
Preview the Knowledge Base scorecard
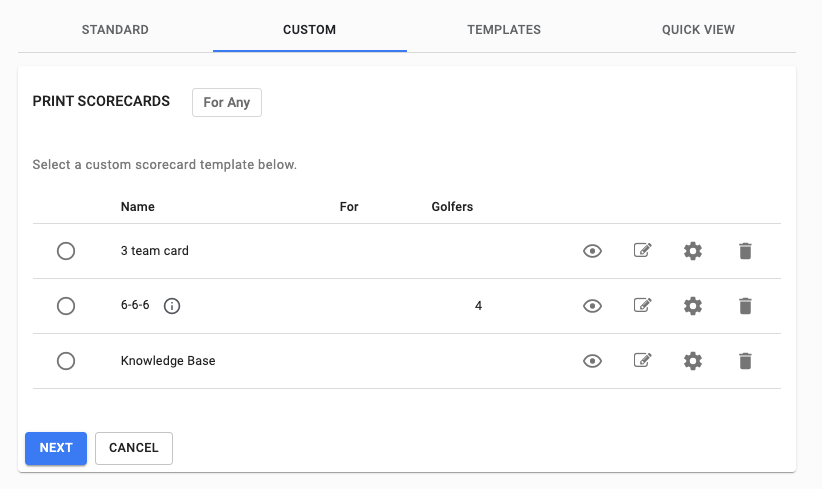point(592,361)
